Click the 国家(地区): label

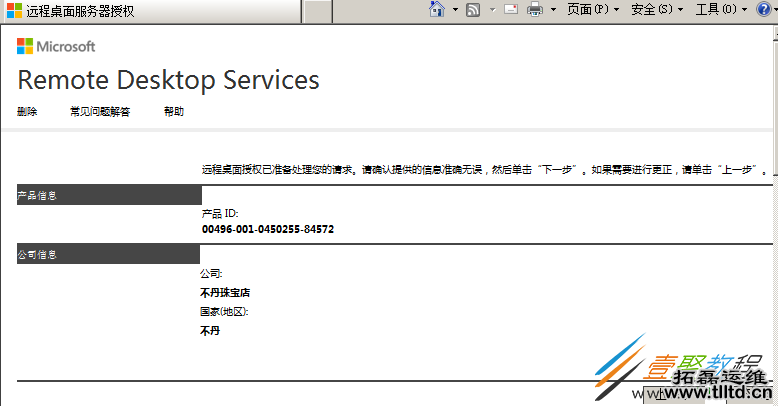pos(224,312)
